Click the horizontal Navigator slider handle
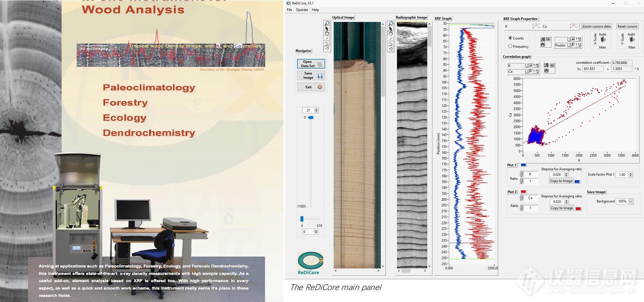 302,219
